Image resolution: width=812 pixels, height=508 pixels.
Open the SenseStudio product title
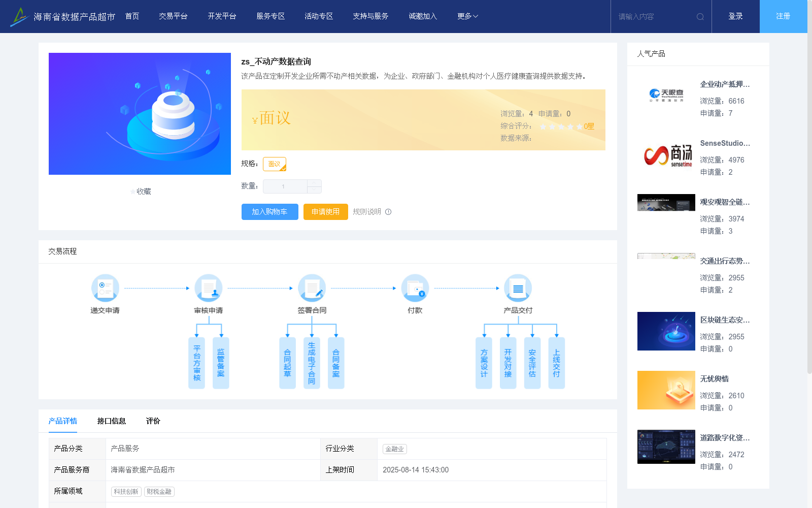click(725, 143)
